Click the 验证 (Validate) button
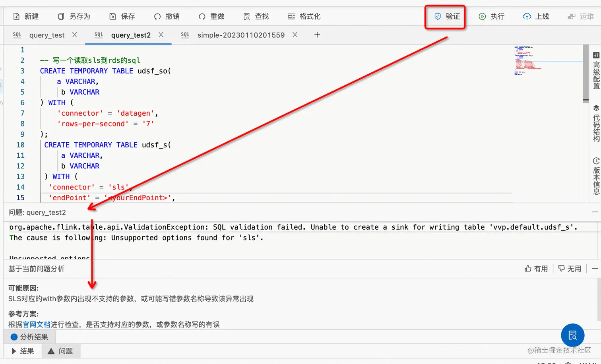This screenshot has width=601, height=364. 447,16
